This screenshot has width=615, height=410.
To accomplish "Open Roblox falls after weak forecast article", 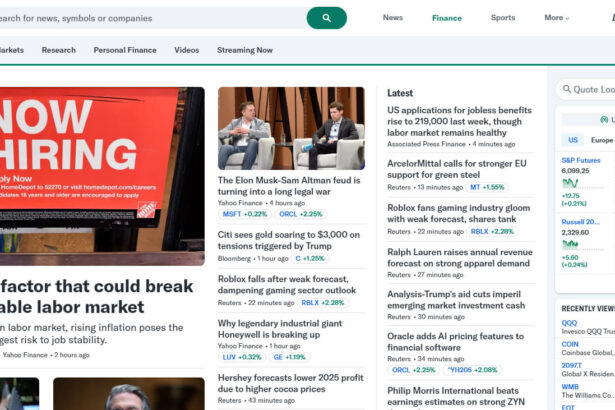I will point(287,284).
